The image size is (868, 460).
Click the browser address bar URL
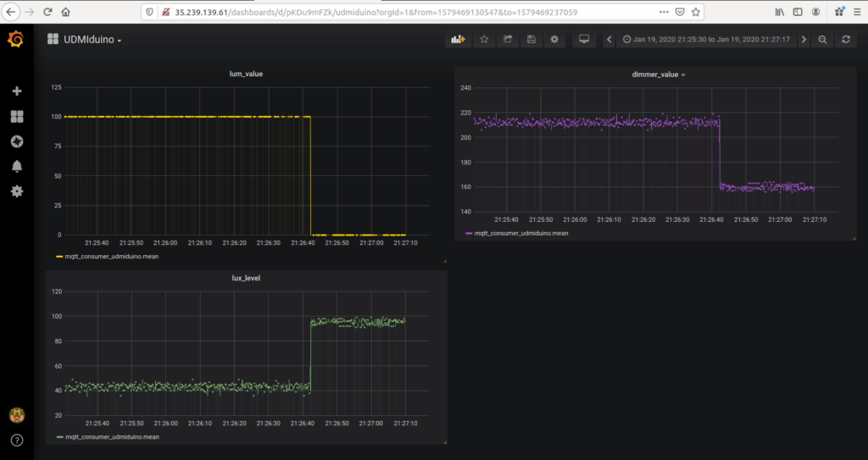pos(376,12)
